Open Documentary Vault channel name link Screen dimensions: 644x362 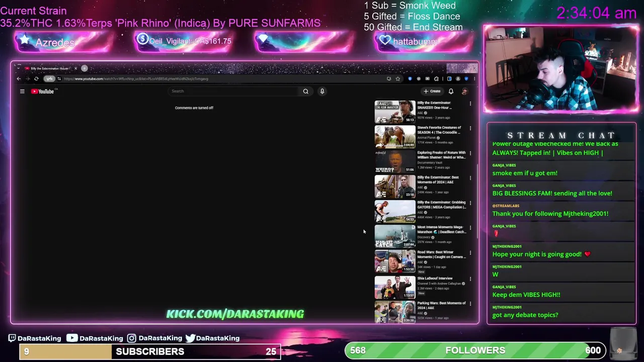pos(430,162)
